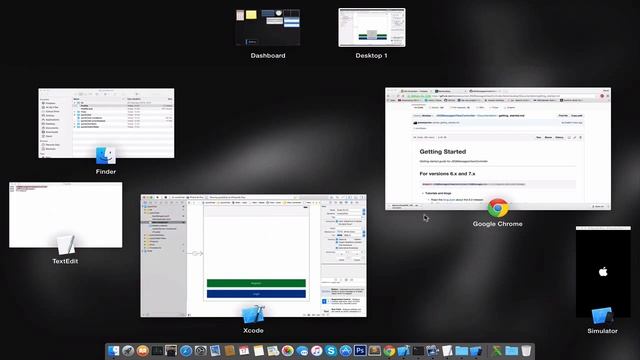
Task: Open Contacts book in the Dock
Action: 230,351
